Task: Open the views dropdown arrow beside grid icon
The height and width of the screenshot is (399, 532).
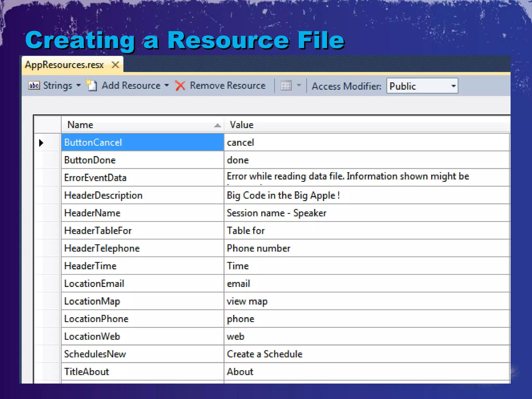Action: [299, 85]
